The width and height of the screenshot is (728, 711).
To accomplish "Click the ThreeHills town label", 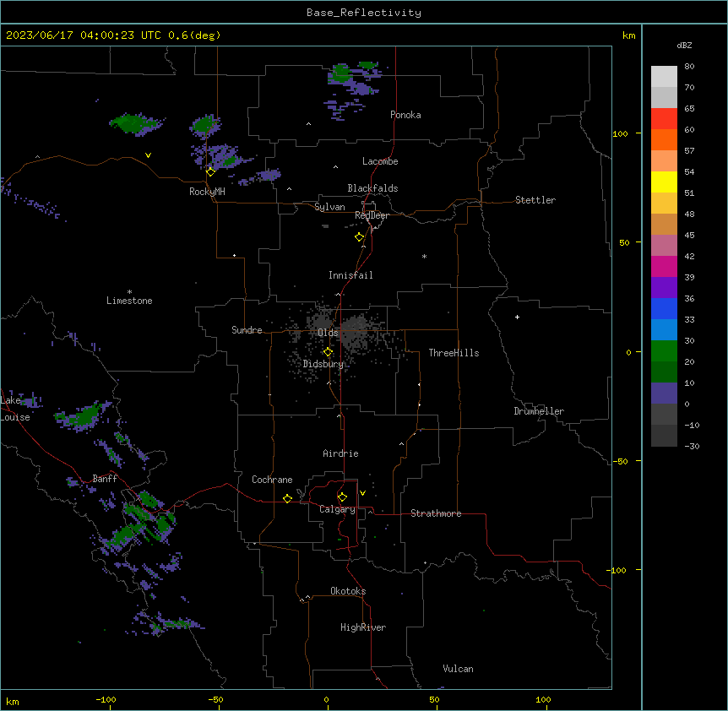I will click(454, 353).
